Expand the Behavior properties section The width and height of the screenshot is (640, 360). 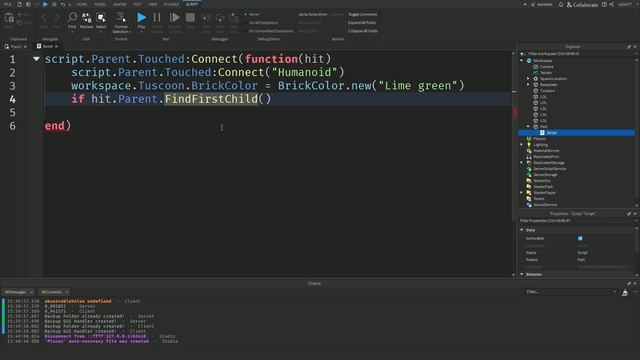pos(522,274)
